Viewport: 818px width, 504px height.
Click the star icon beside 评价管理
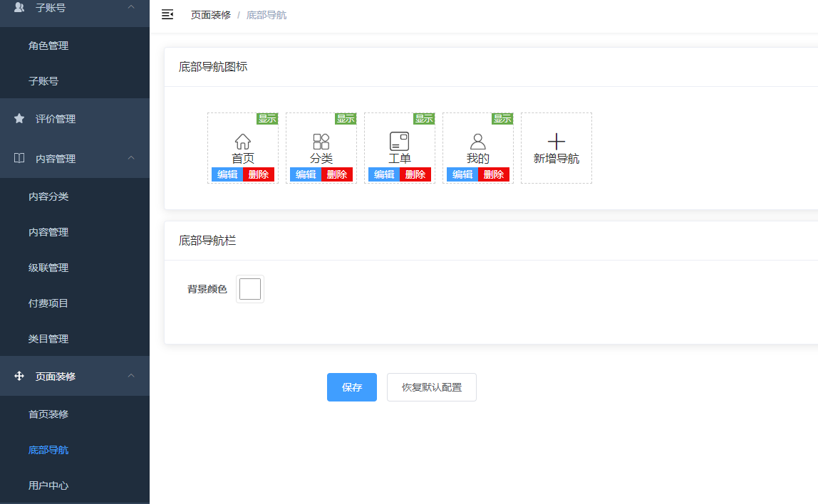click(x=19, y=118)
